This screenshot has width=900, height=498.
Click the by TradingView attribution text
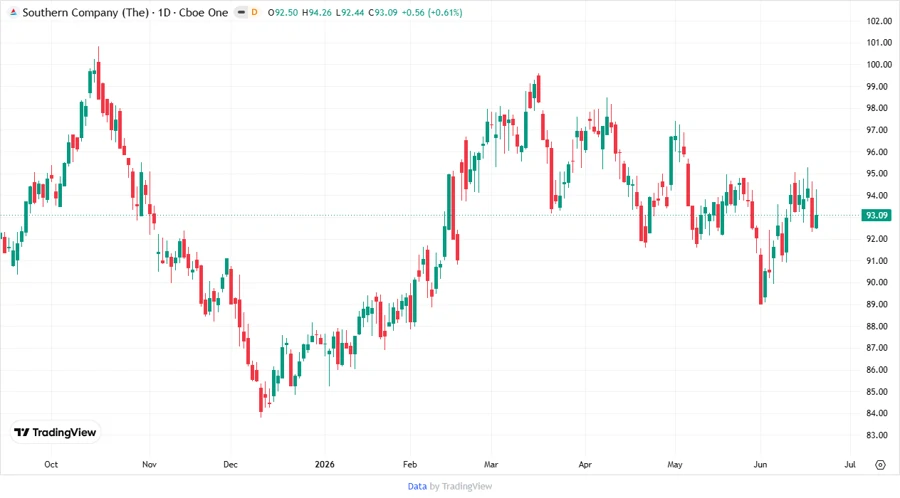coord(461,487)
